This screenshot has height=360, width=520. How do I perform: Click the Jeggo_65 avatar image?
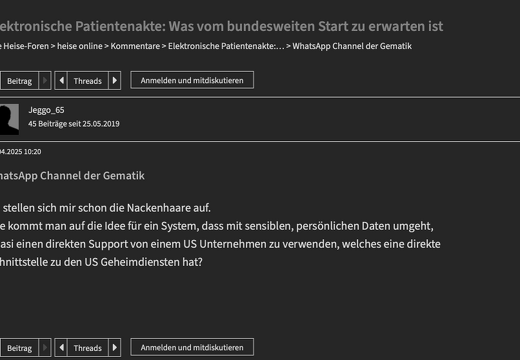[9, 119]
